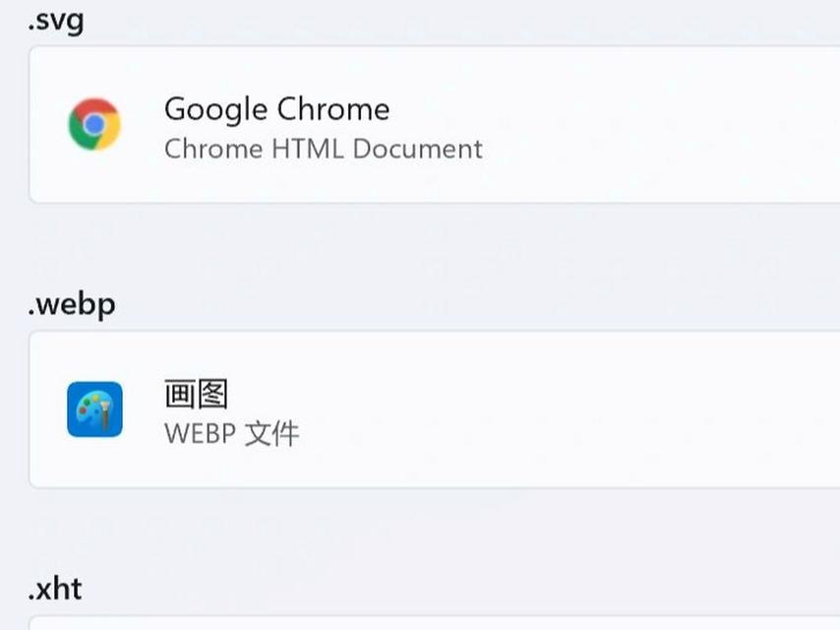This screenshot has width=840, height=630.
Task: Click the WEBP 文件 file type description
Action: coord(232,433)
